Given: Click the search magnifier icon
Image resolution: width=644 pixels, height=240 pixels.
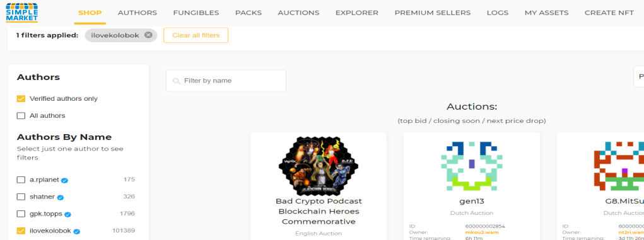Looking at the screenshot, I should (x=177, y=81).
